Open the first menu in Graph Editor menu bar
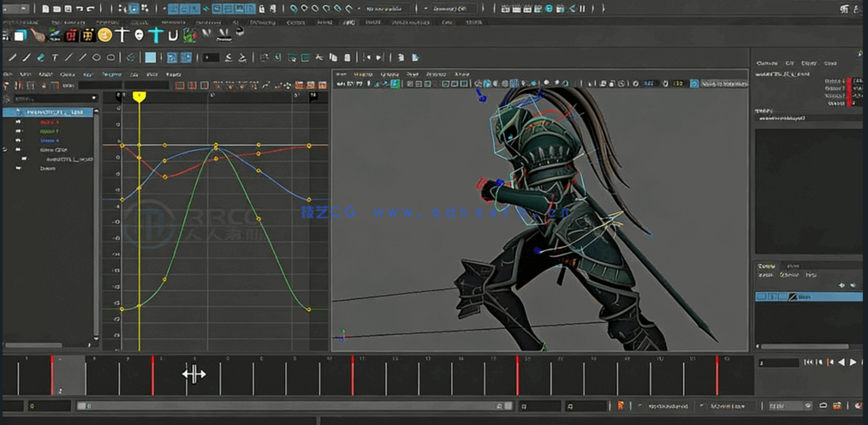 7,75
